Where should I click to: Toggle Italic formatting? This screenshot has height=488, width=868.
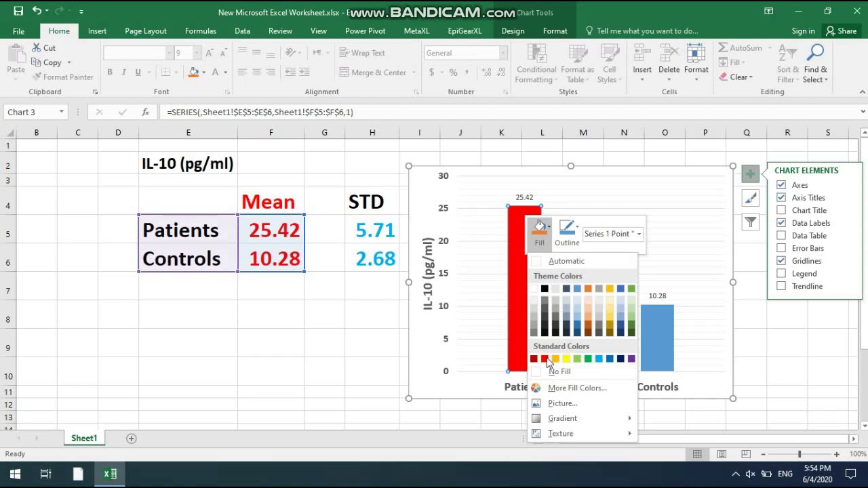click(x=124, y=73)
